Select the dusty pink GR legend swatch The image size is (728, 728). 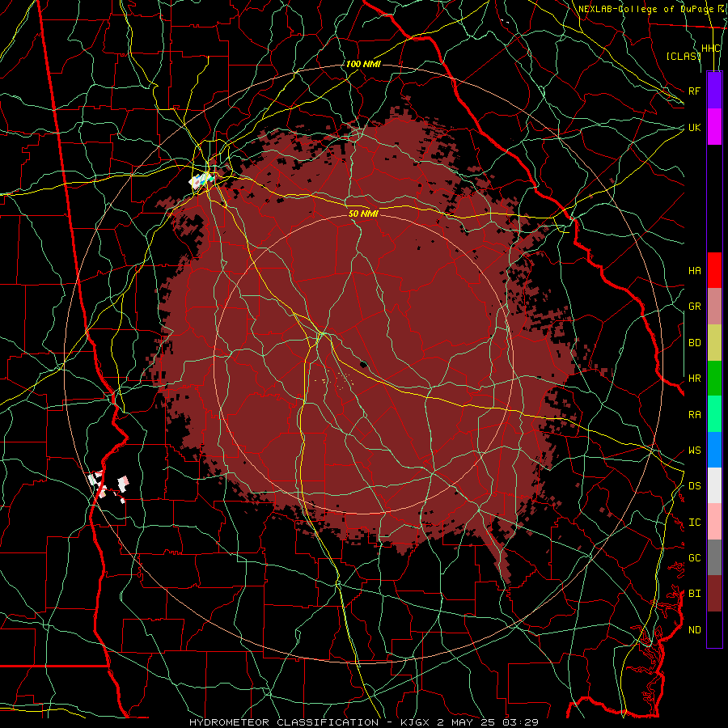click(x=714, y=306)
